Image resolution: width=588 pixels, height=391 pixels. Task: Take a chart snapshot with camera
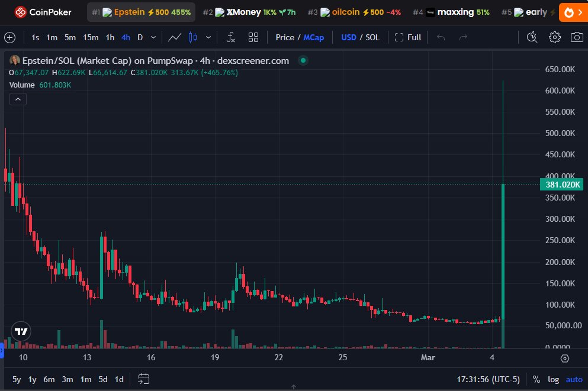[x=577, y=37]
